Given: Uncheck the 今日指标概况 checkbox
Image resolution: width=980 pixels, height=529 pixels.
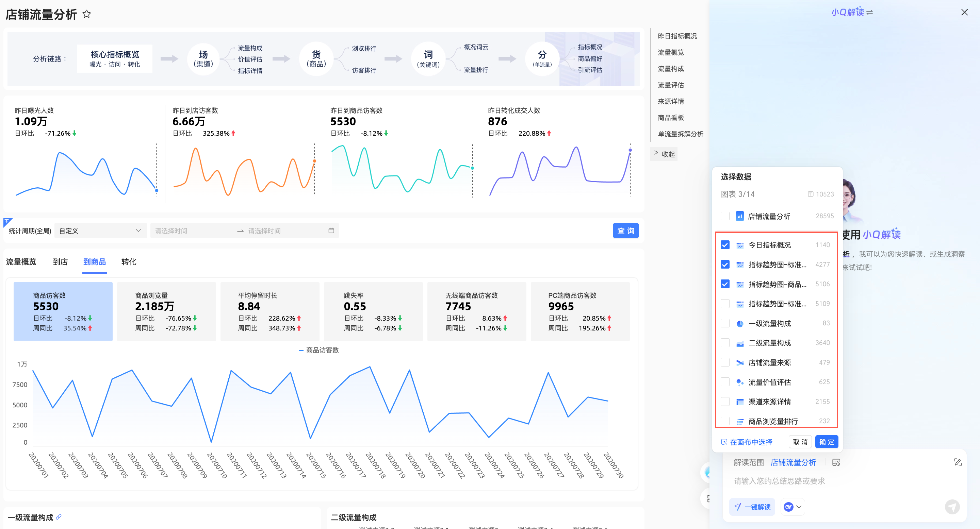Looking at the screenshot, I should pos(725,245).
